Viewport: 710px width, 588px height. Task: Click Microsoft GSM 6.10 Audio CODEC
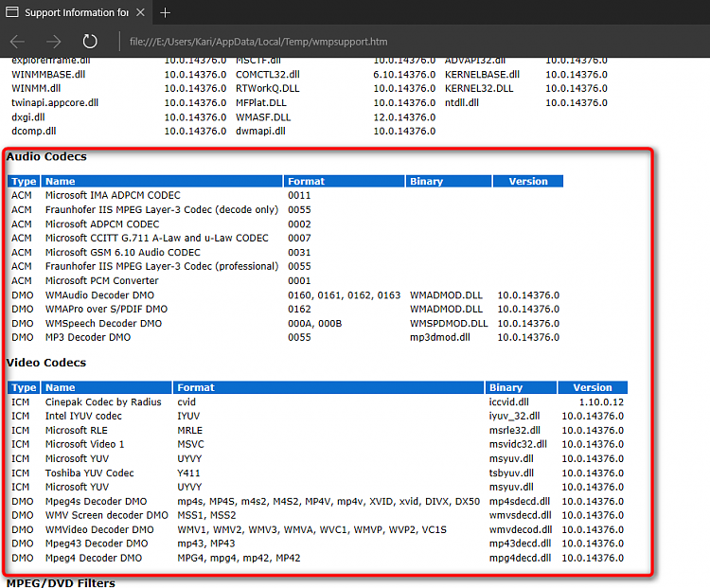(123, 252)
